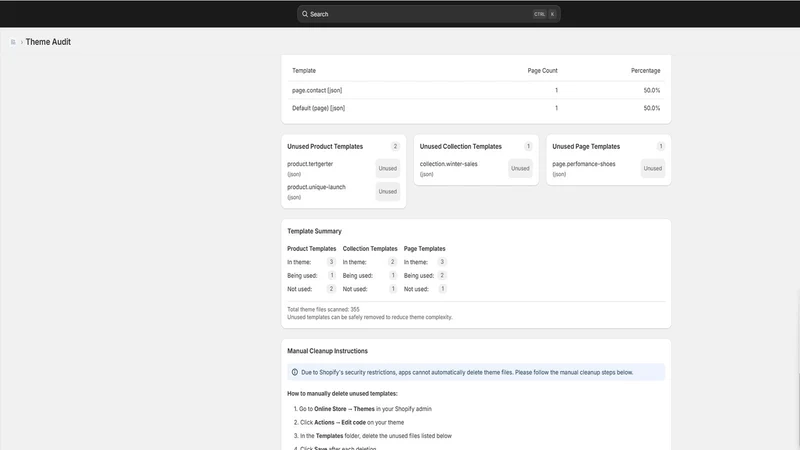Click the app icon before the Theme Audit breadcrumb
Image resolution: width=800 pixels, height=450 pixels.
[13, 42]
